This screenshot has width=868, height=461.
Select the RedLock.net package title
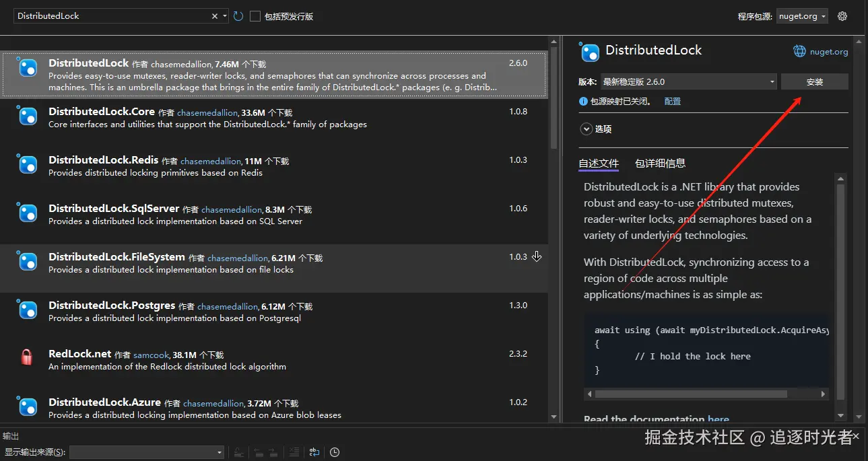(x=80, y=353)
